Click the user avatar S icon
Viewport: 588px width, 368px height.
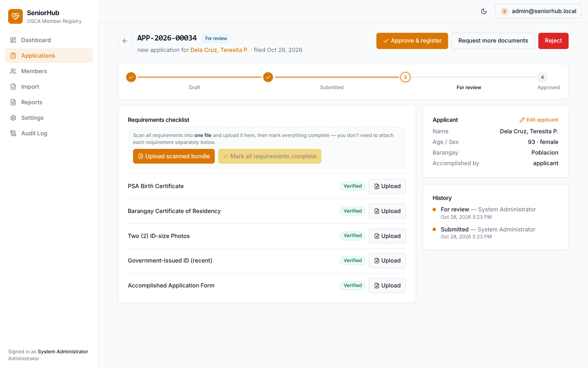coord(505,11)
